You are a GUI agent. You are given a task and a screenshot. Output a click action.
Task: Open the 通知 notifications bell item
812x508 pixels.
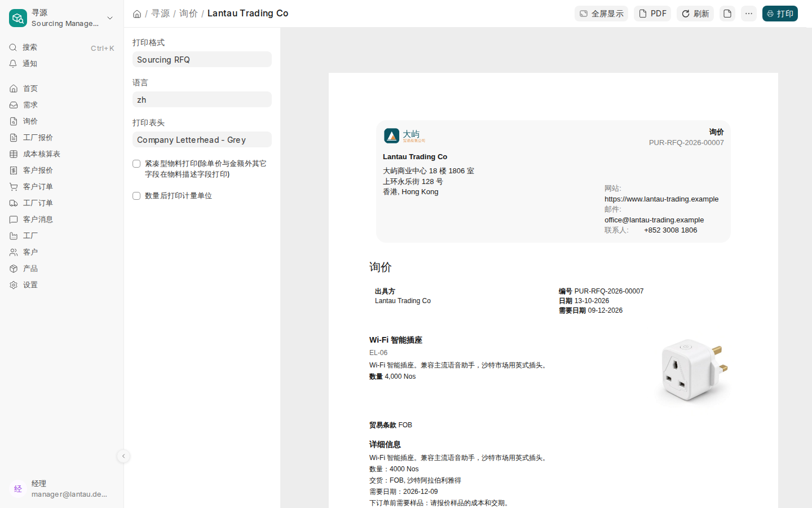tap(62, 64)
